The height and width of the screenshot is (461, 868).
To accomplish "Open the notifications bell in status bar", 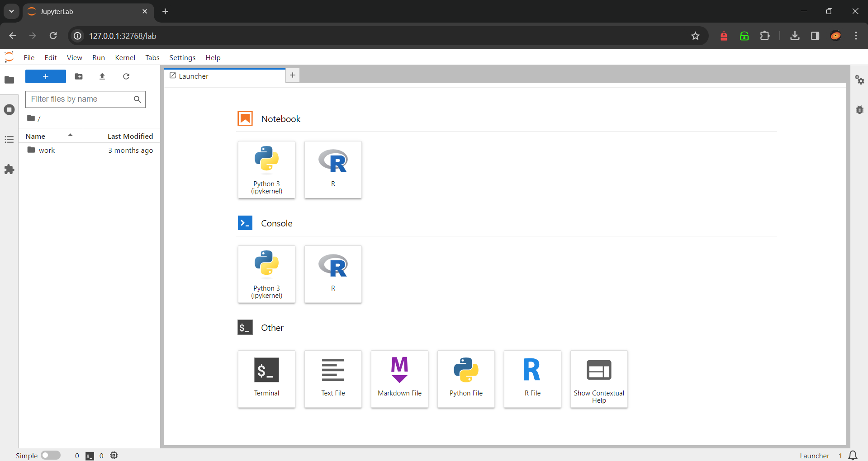I will [x=853, y=456].
